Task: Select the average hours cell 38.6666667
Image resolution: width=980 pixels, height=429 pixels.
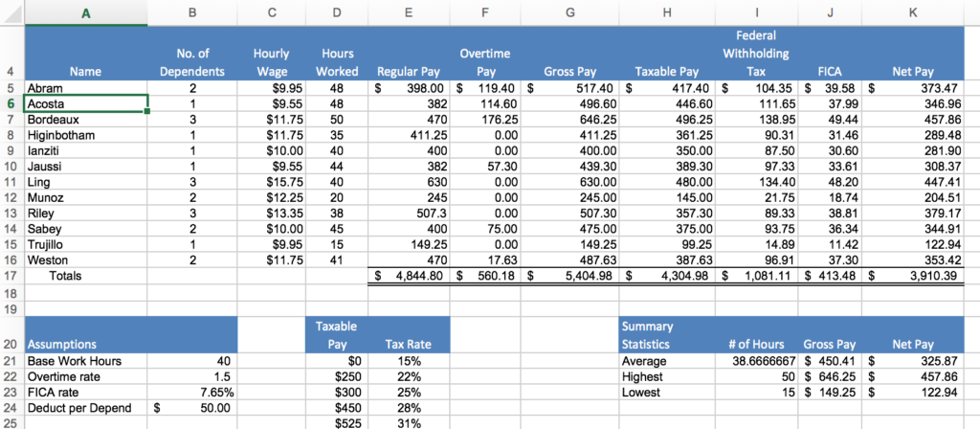Action: pos(757,361)
